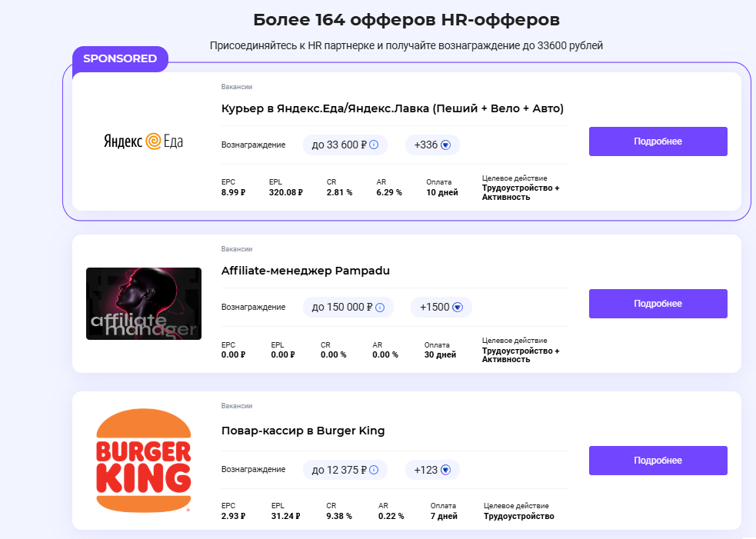Viewport: 756px width, 539px height.
Task: Open the Курьер в Яндекс.Еда/Яндекс.Лавка offer title
Action: click(x=392, y=108)
